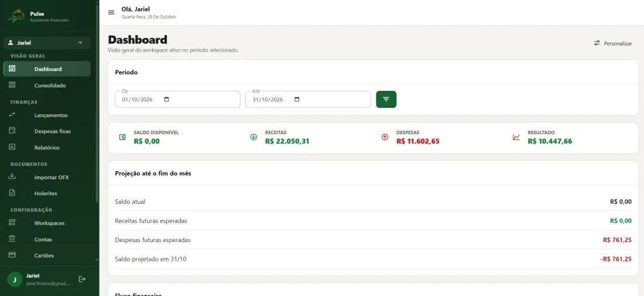This screenshot has height=296, width=644.
Task: Click the Resultado value R$ 10.447,66
Action: (550, 141)
